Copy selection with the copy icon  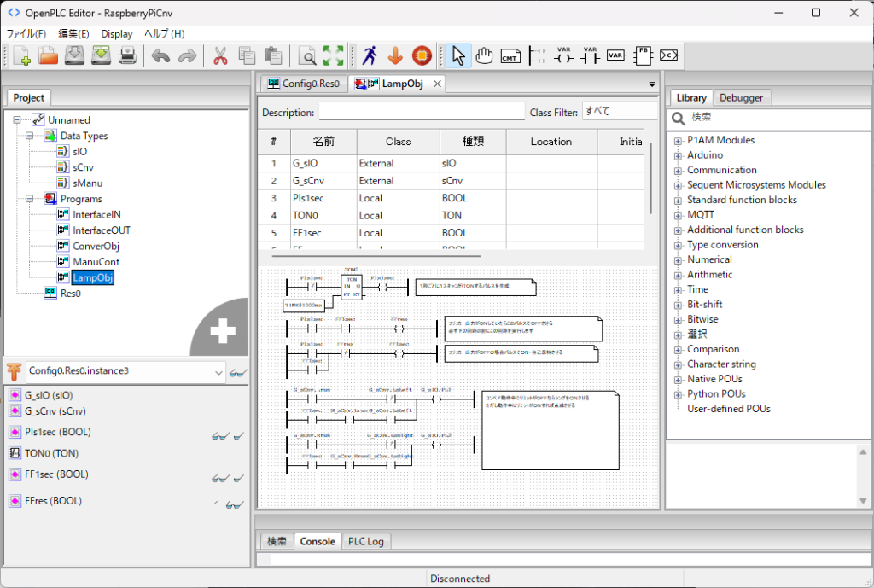pos(247,55)
